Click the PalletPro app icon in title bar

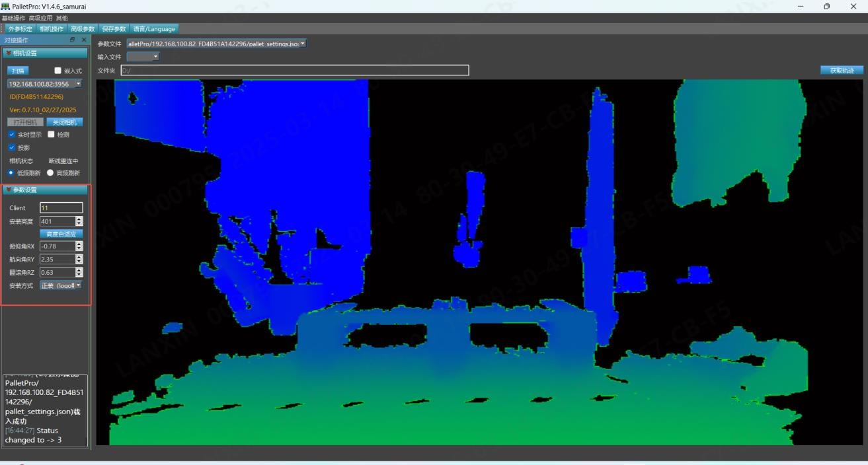coord(5,6)
